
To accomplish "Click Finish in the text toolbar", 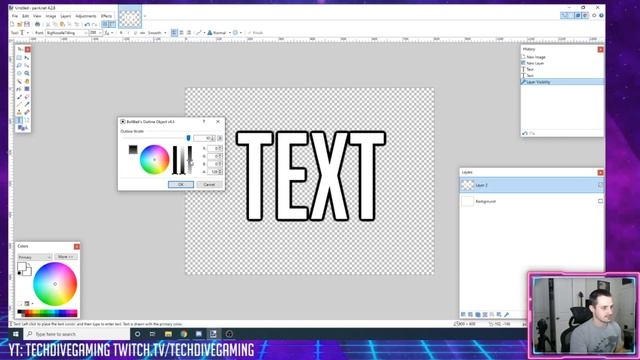I will click(256, 33).
